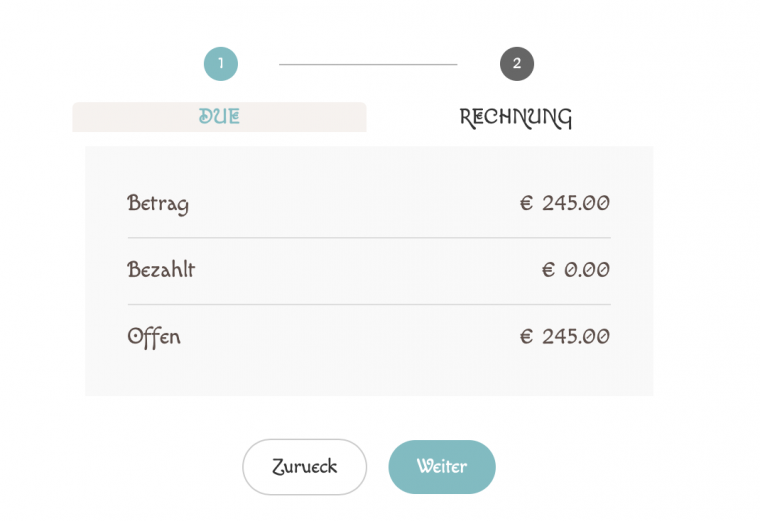Click the divider line below the Betrag row
This screenshot has width=760, height=521.
click(x=369, y=238)
